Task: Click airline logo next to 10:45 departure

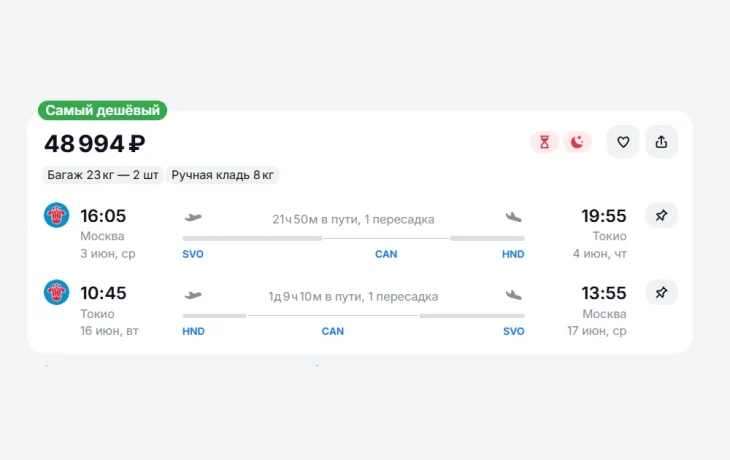Action: 56,292
